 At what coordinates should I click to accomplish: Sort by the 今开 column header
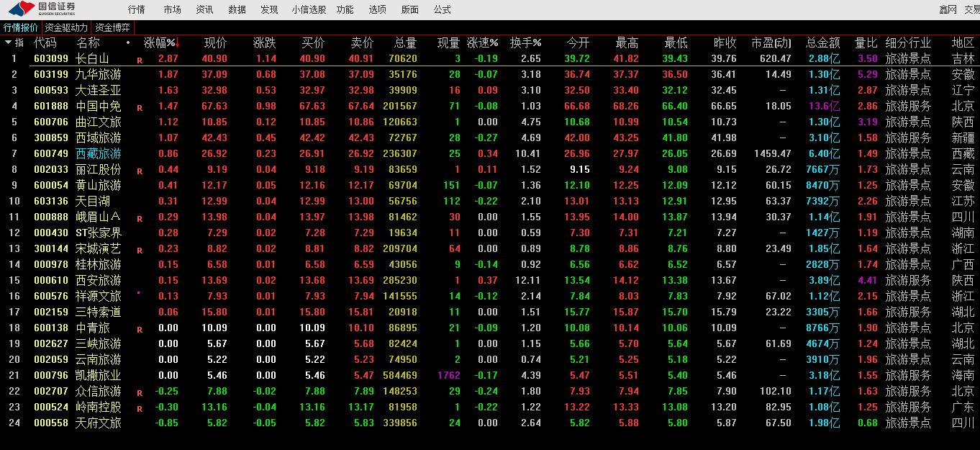pos(578,42)
